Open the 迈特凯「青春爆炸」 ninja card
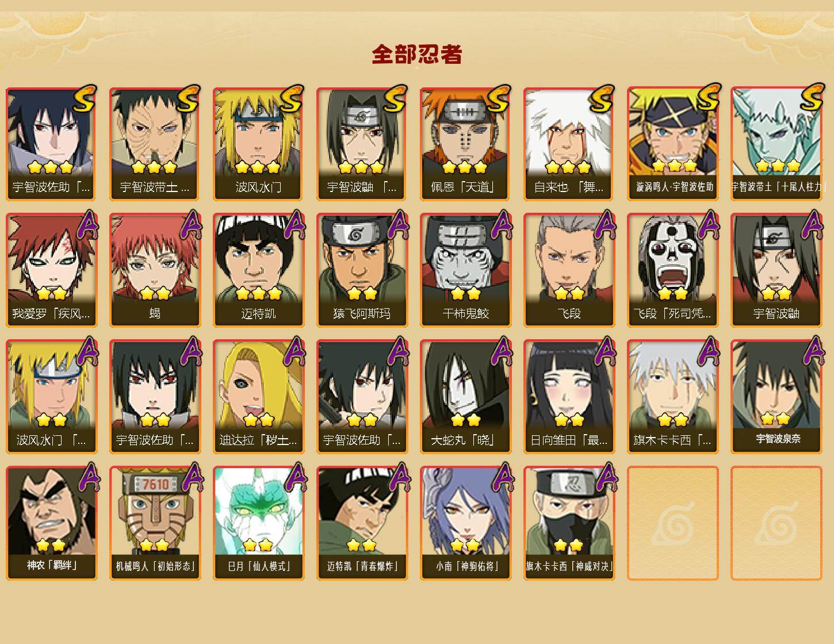Image resolution: width=834 pixels, height=644 pixels. [362, 523]
